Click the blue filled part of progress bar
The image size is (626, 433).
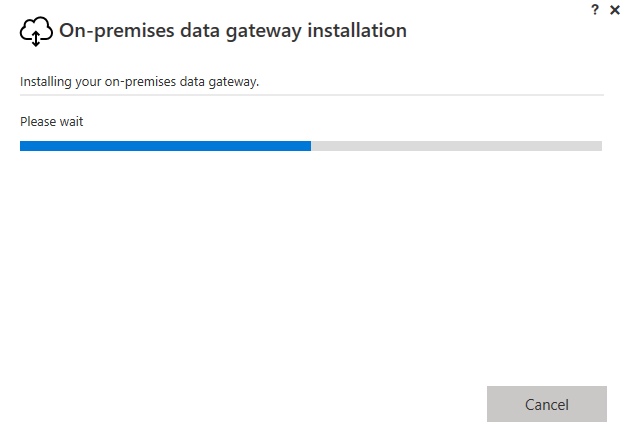(165, 146)
